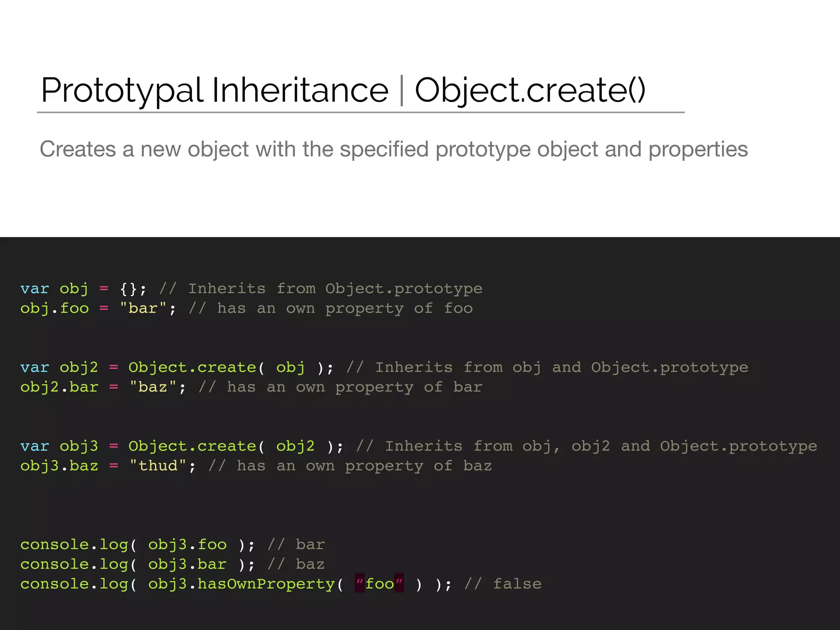Click the comment "// false"

(503, 584)
